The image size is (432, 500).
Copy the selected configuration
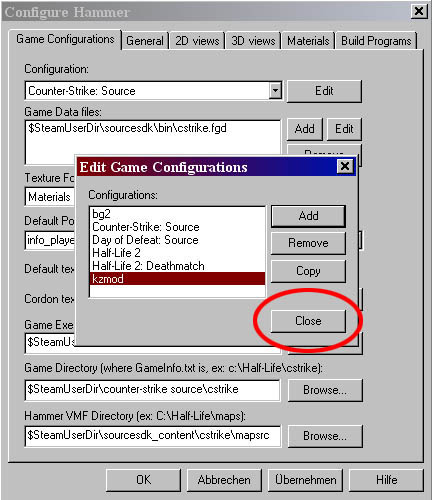pyautogui.click(x=308, y=271)
